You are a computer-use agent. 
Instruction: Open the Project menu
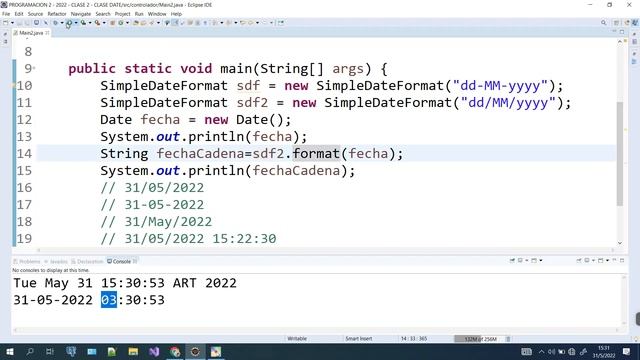(x=122, y=14)
